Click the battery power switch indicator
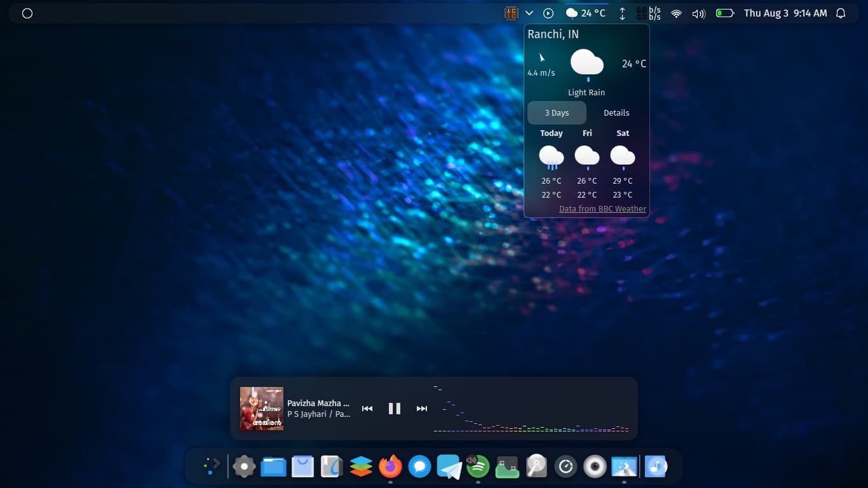The height and width of the screenshot is (488, 868). (724, 13)
